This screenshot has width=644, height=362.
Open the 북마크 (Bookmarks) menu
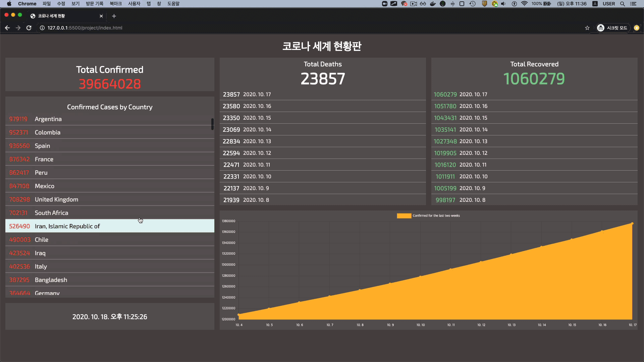coord(115,4)
